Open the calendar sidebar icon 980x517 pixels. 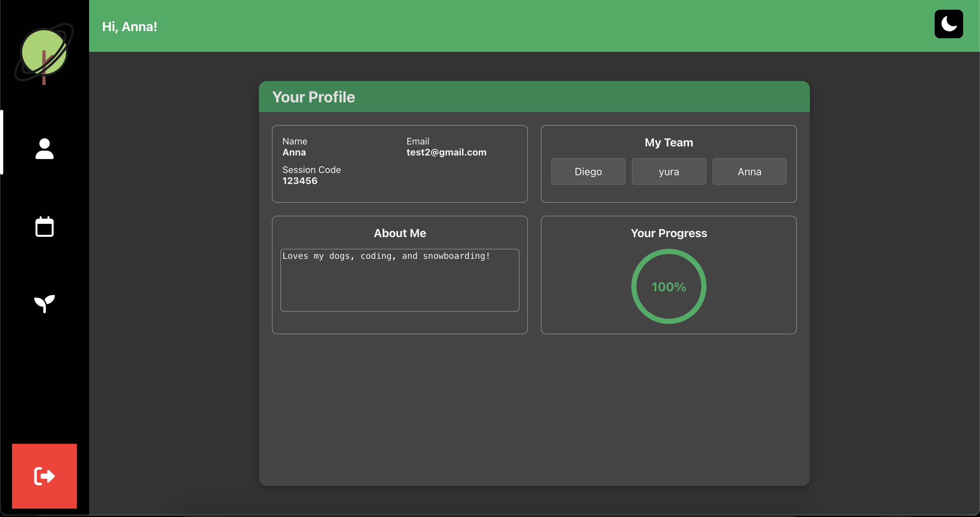click(x=44, y=226)
